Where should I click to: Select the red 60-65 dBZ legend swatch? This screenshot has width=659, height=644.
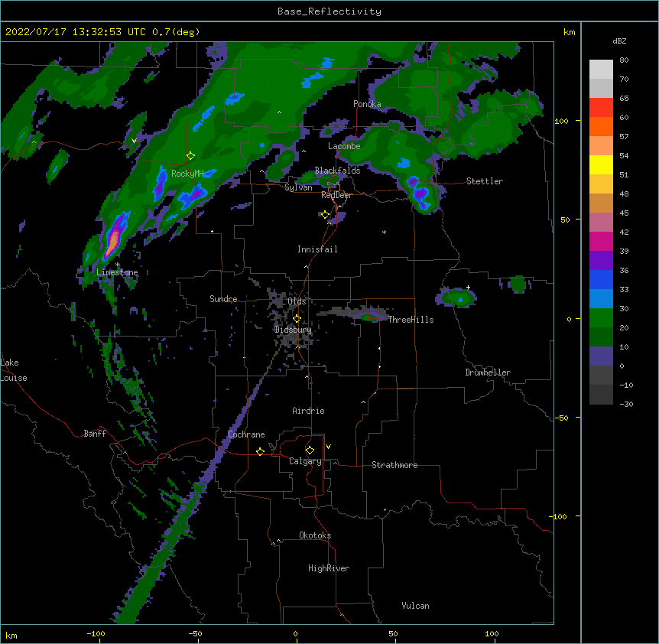point(601,108)
